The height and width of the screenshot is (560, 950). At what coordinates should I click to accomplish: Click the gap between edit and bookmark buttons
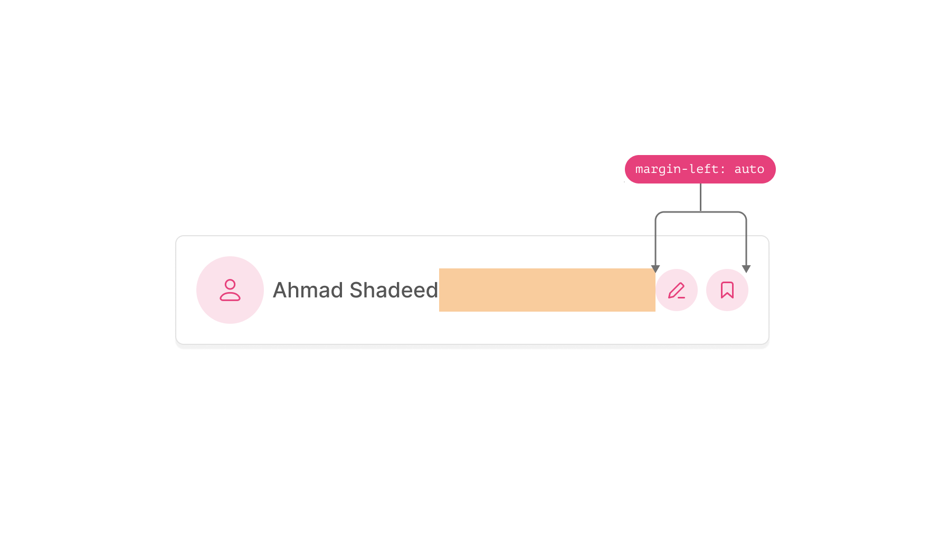coord(702,290)
